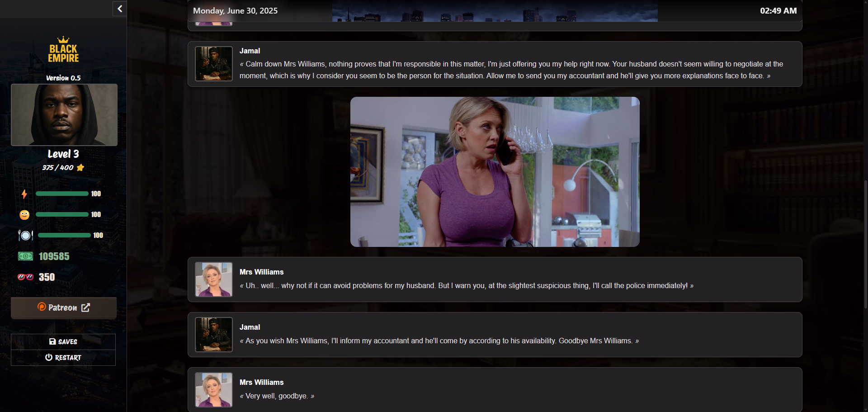Click the green cash money icon
Viewport: 868px width, 412px height.
[25, 256]
